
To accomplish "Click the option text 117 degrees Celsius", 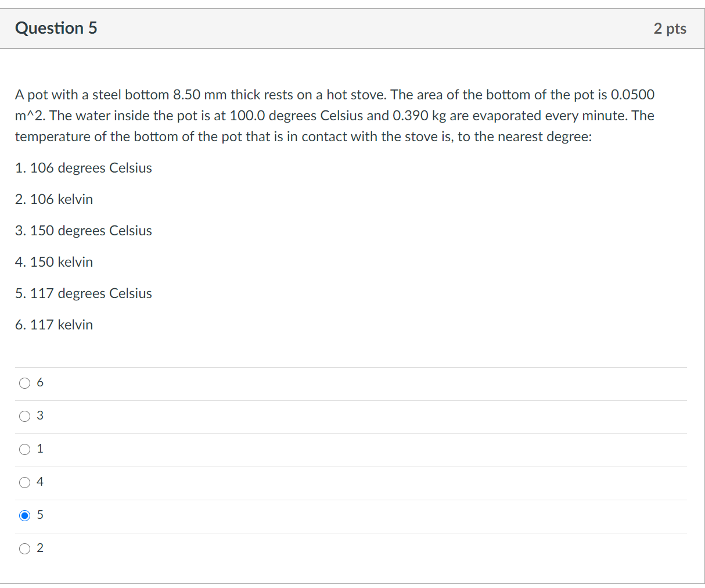I will pos(83,293).
